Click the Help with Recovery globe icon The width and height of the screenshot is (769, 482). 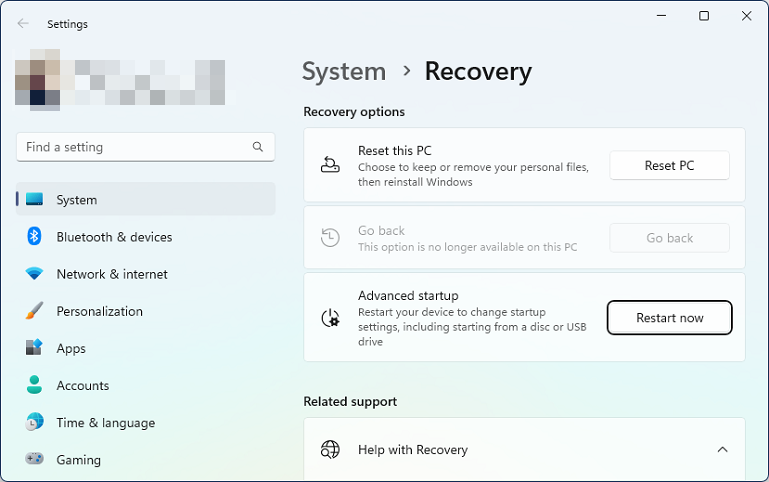click(x=330, y=449)
